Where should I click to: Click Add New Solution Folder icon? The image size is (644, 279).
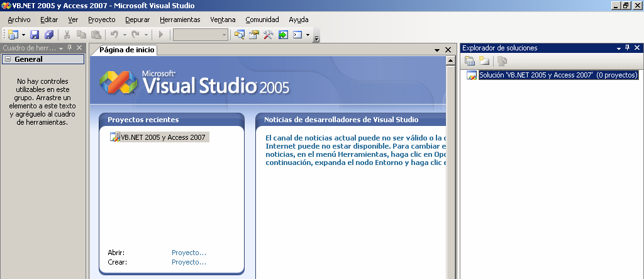point(484,61)
